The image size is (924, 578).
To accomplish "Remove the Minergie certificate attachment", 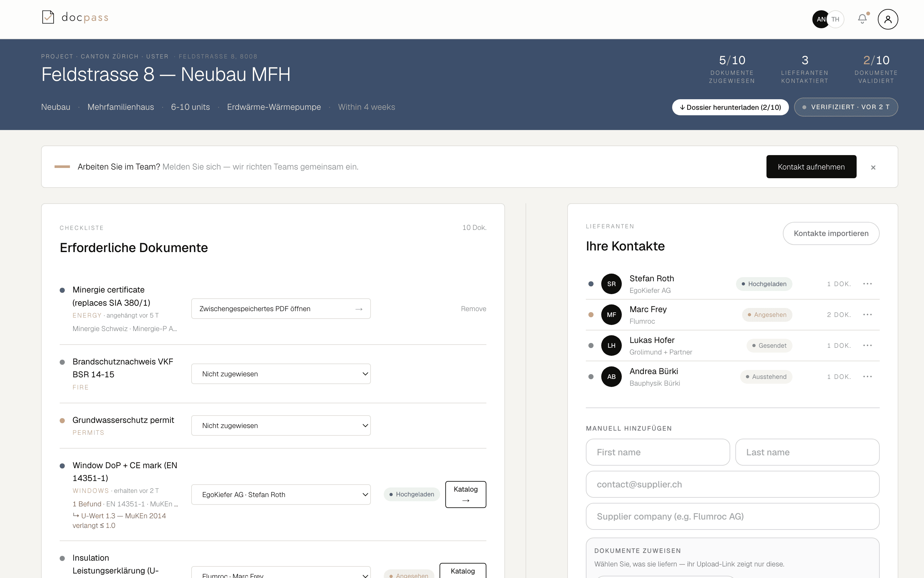I will coord(473,309).
